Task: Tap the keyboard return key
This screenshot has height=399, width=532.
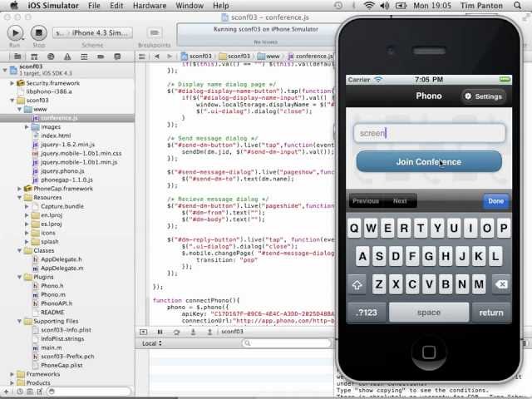Action: click(x=491, y=313)
